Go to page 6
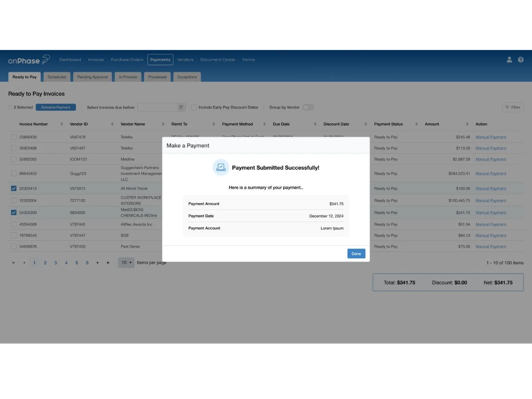The height and width of the screenshot is (399, 532). (x=87, y=263)
